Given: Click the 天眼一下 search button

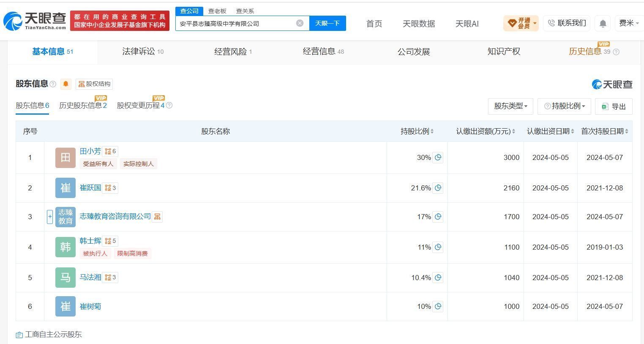Looking at the screenshot, I should 327,23.
